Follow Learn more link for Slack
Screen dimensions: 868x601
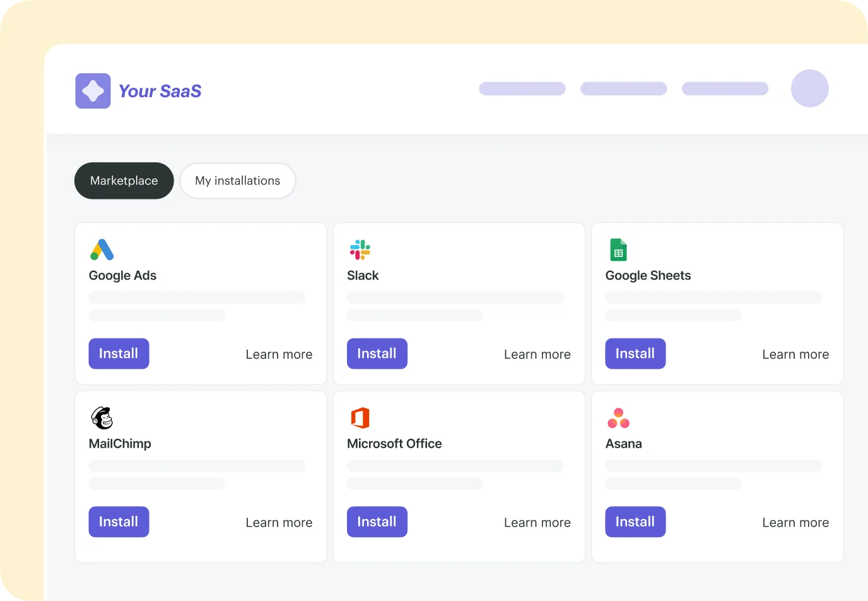(537, 354)
